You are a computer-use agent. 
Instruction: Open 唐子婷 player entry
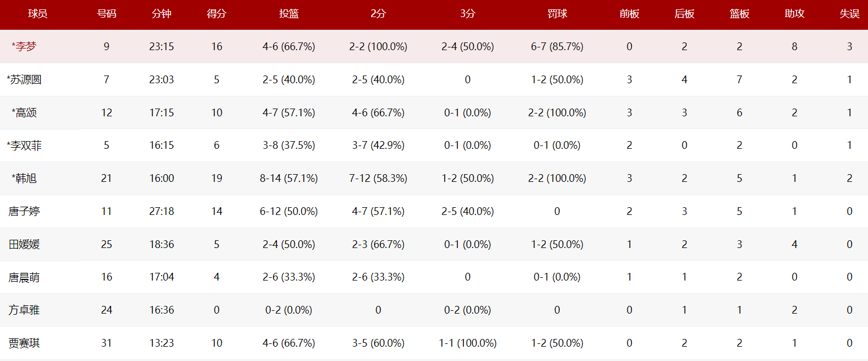click(24, 211)
